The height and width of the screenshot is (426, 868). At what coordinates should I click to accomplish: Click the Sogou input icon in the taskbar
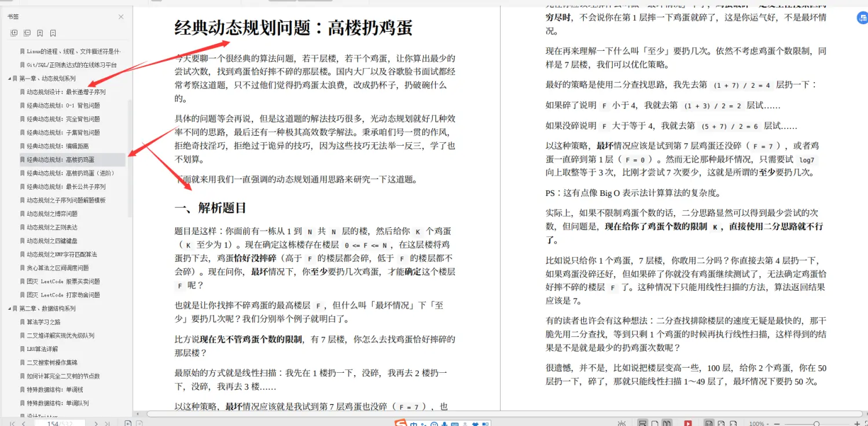[400, 423]
